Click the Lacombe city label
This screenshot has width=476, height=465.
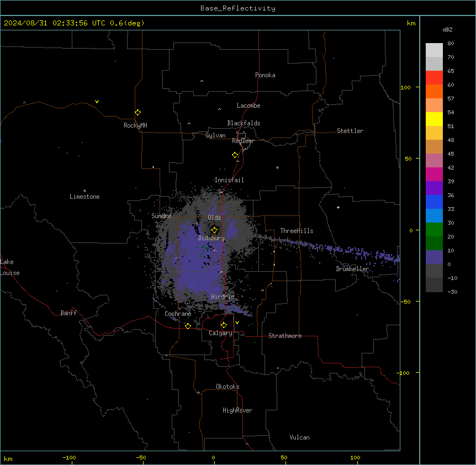click(248, 105)
